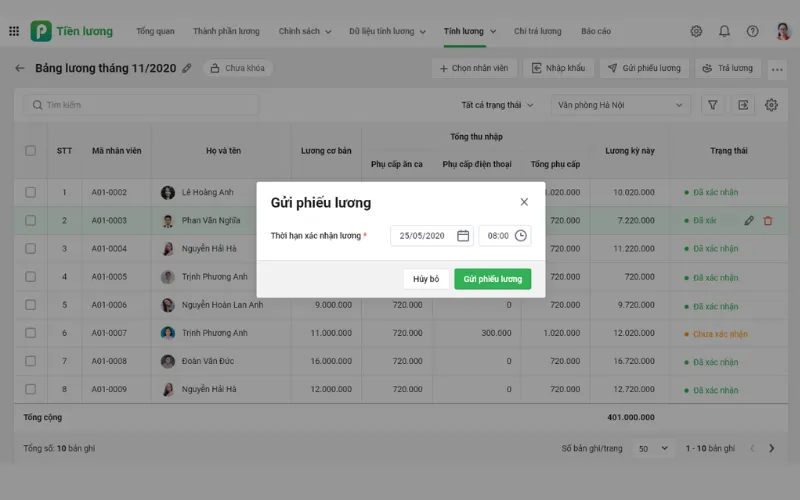Check the row for Đoàn Văn Đức
This screenshot has height=500, width=800.
tap(30, 361)
